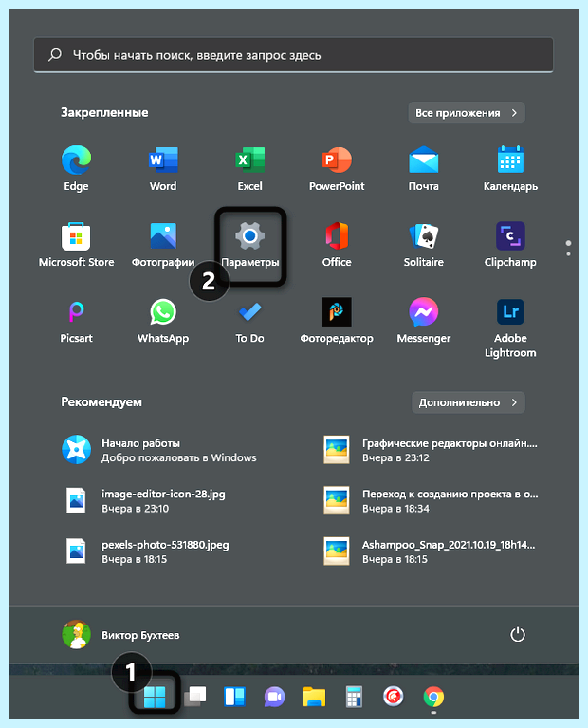Open File Explorer from taskbar

(x=314, y=697)
